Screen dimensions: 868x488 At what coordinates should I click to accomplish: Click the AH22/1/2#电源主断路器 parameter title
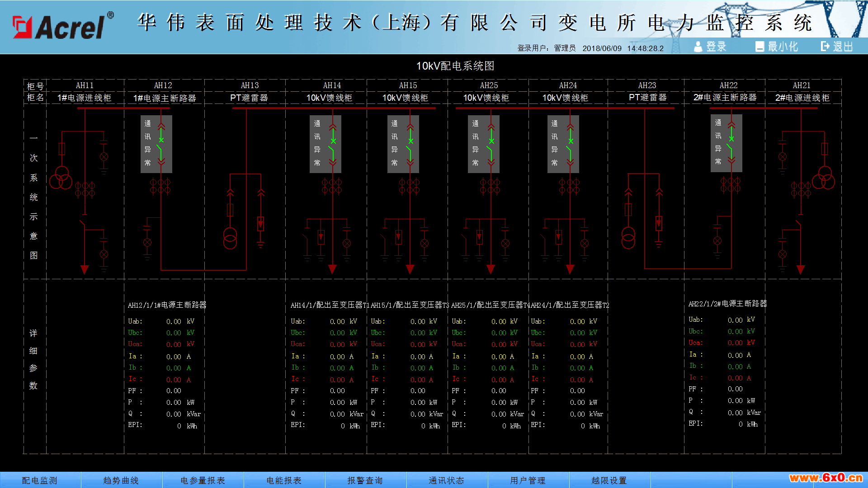728,304
